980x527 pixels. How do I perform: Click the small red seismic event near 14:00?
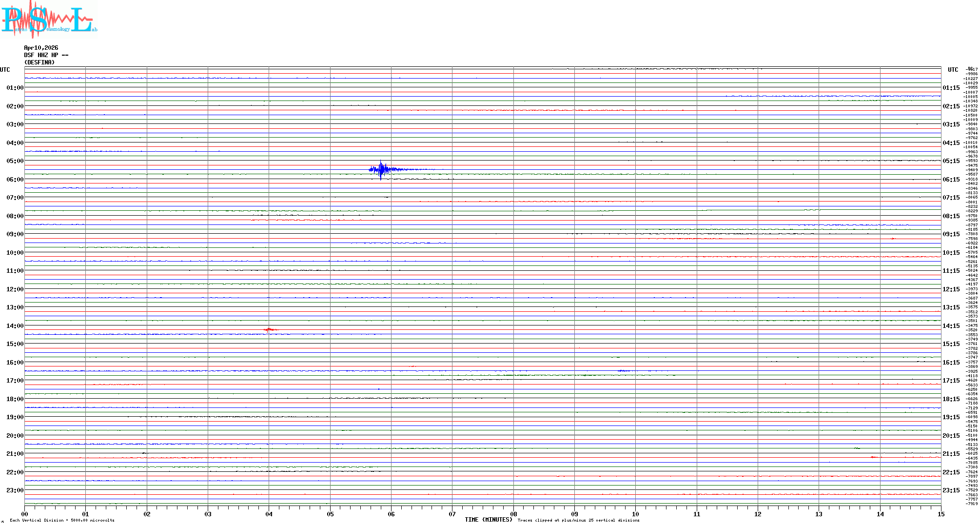[269, 330]
